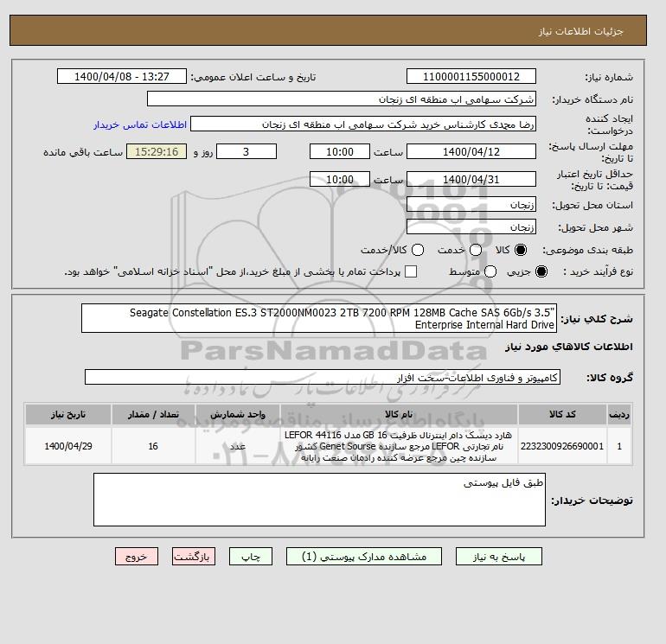Click the تاریخ نیاز column header

(68, 414)
